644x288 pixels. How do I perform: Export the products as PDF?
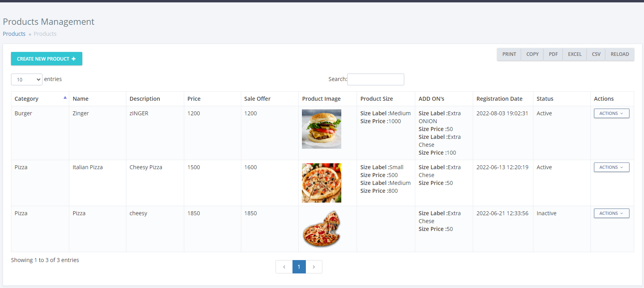[553, 54]
